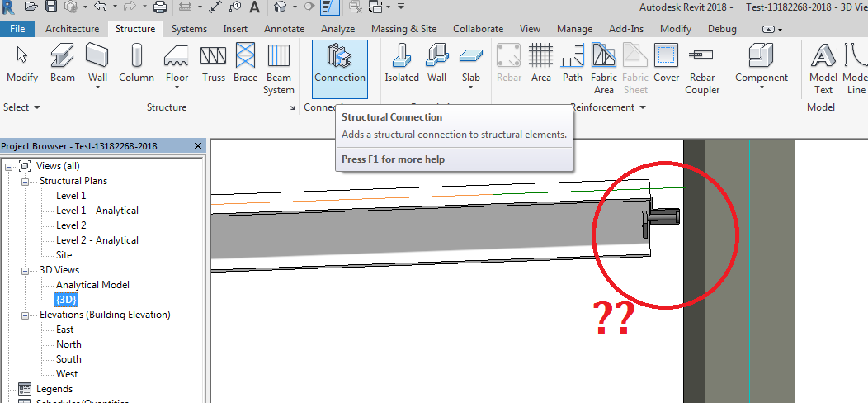Select the Truss tool
The image size is (868, 403).
213,64
